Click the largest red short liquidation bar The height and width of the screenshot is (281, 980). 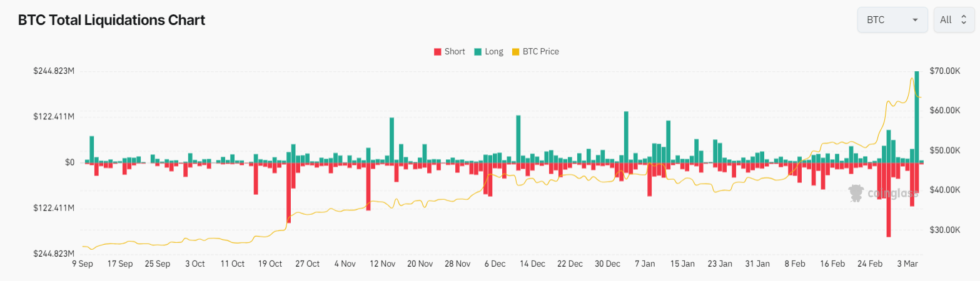pos(888,200)
